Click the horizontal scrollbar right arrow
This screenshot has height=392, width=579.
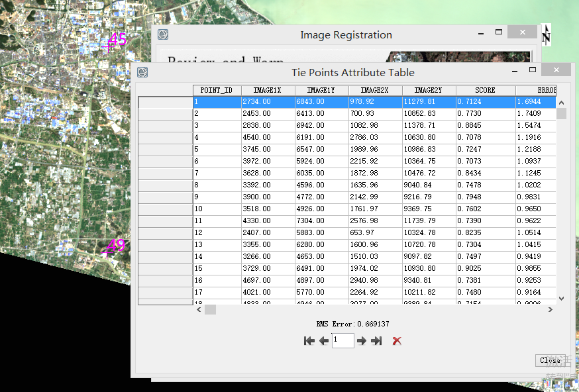click(x=550, y=310)
